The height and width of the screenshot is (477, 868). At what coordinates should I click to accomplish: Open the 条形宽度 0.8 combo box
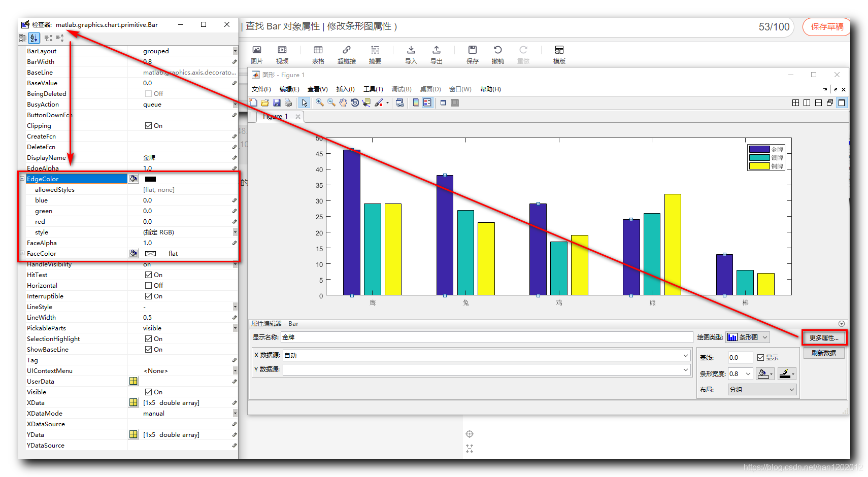[x=740, y=373]
